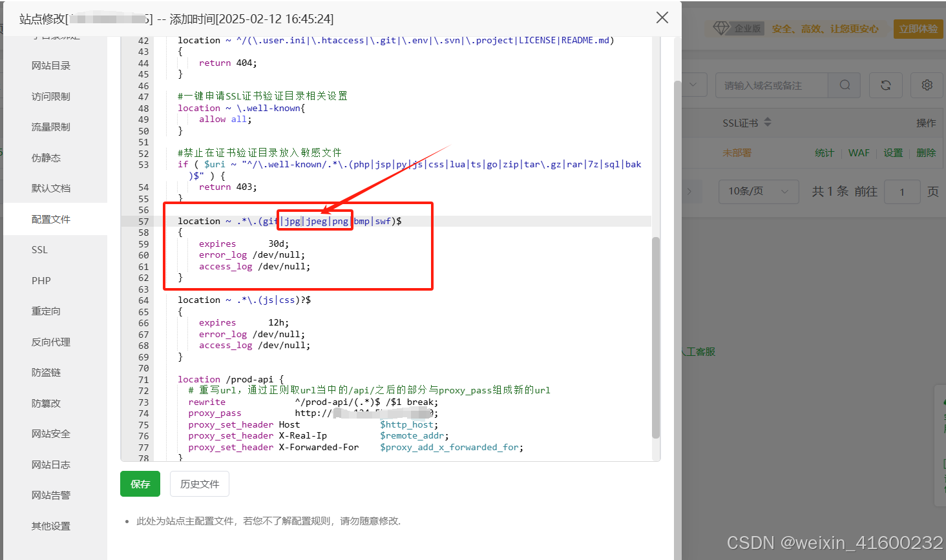This screenshot has width=946, height=560.
Task: Open the 网站目录 menu item
Action: 51,66
